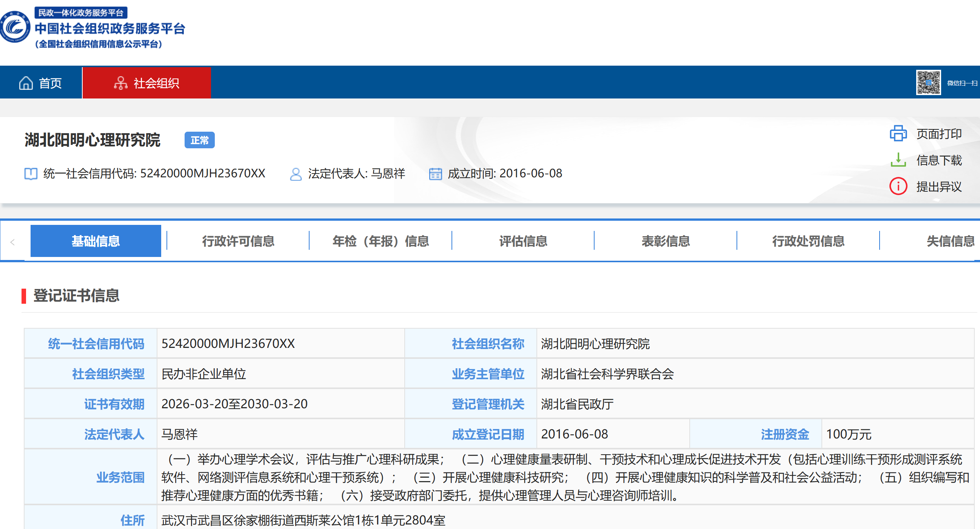The image size is (980, 529).
Task: Click the 登记管理机关 label cell
Action: pos(471,403)
